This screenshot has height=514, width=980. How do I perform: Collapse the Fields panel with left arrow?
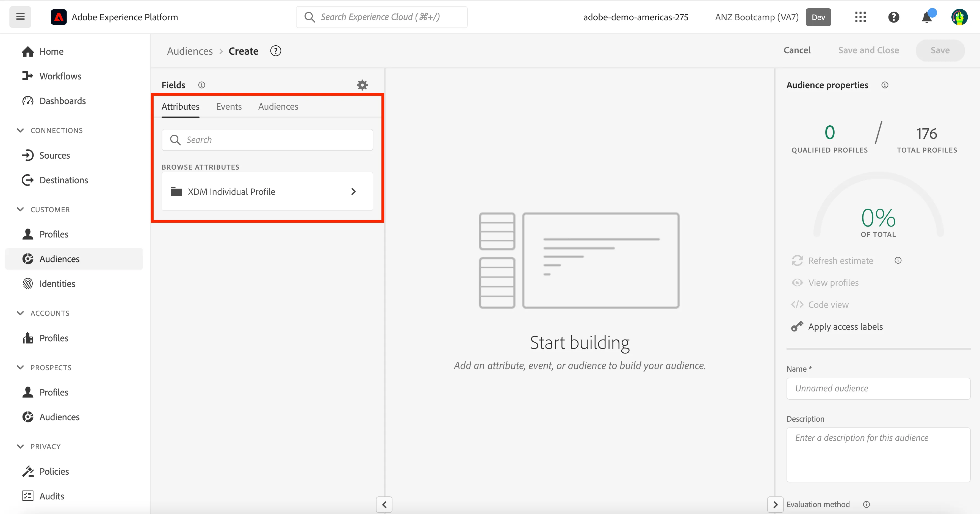(x=384, y=504)
